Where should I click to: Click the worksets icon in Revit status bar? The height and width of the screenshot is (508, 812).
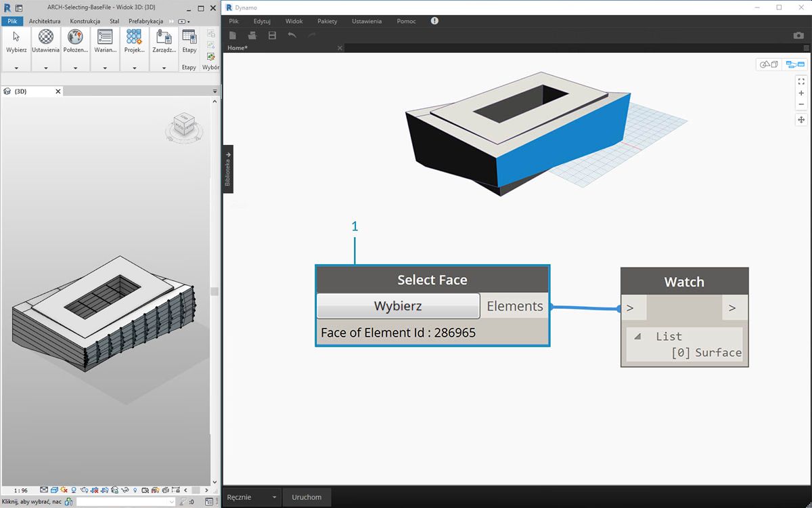point(69,502)
